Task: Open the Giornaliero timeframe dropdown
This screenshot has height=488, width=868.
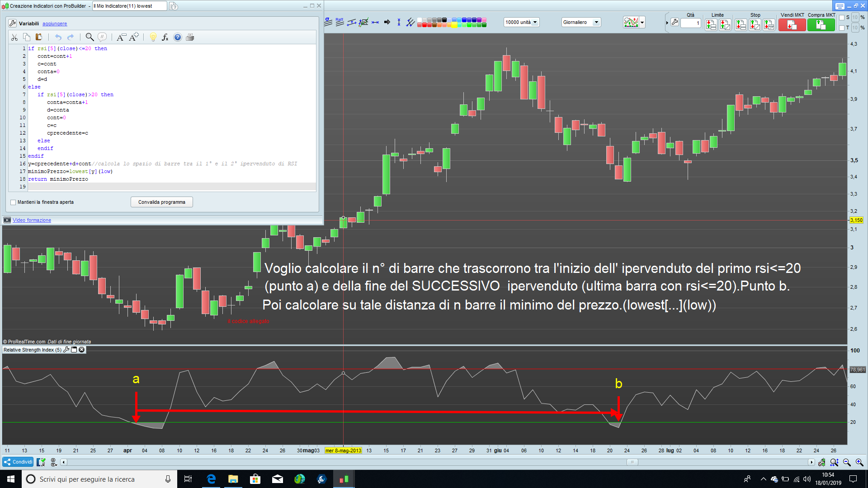Action: (580, 22)
